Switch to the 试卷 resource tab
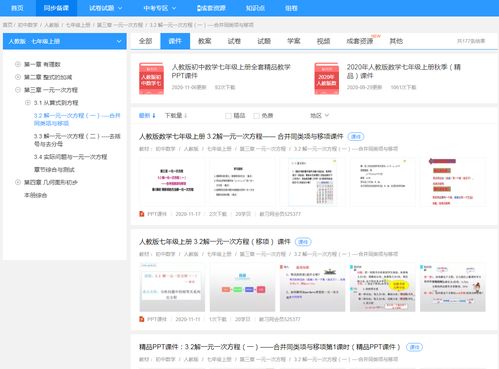The height and width of the screenshot is (369, 499). tap(234, 41)
